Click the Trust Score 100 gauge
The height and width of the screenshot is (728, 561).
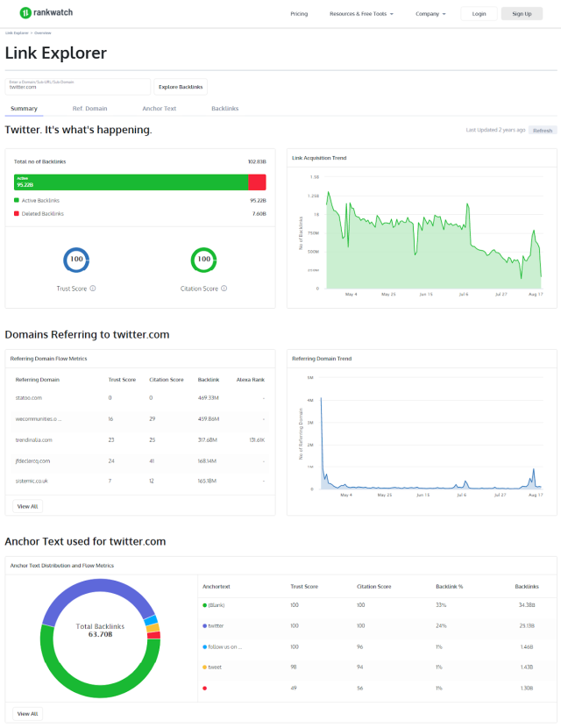pyautogui.click(x=76, y=260)
